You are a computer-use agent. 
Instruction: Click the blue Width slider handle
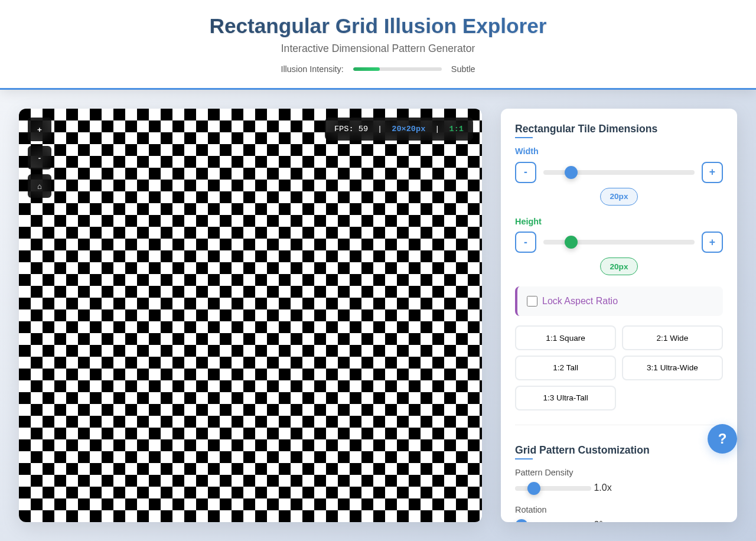[571, 172]
